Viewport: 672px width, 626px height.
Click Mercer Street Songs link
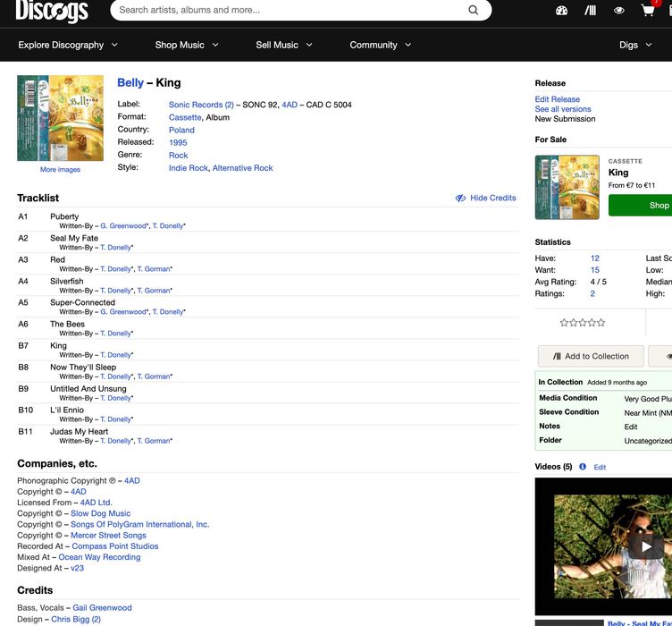(108, 535)
